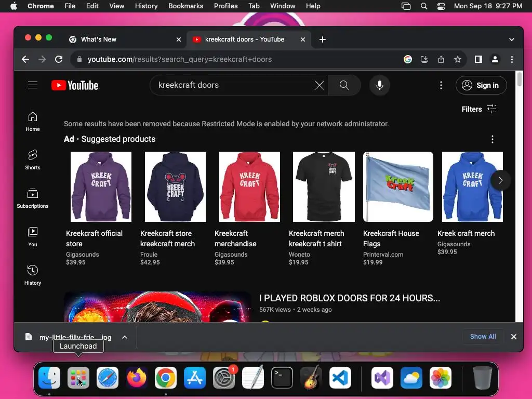Open the Profiles menu
Image resolution: width=532 pixels, height=399 pixels.
point(225,6)
